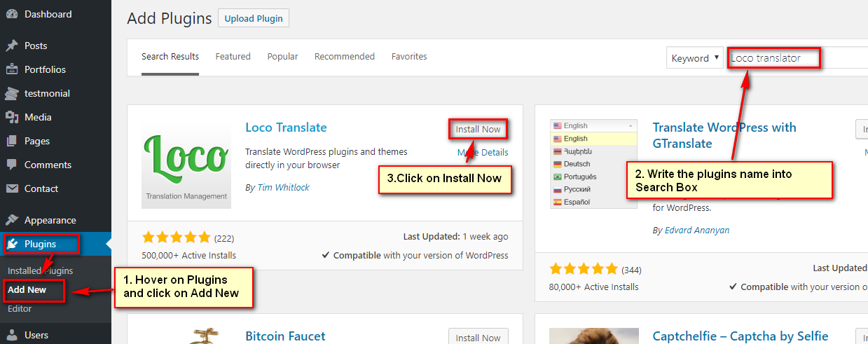Image resolution: width=868 pixels, height=344 pixels.
Task: Click the GTranslate language list thumbnail
Action: coord(593,164)
